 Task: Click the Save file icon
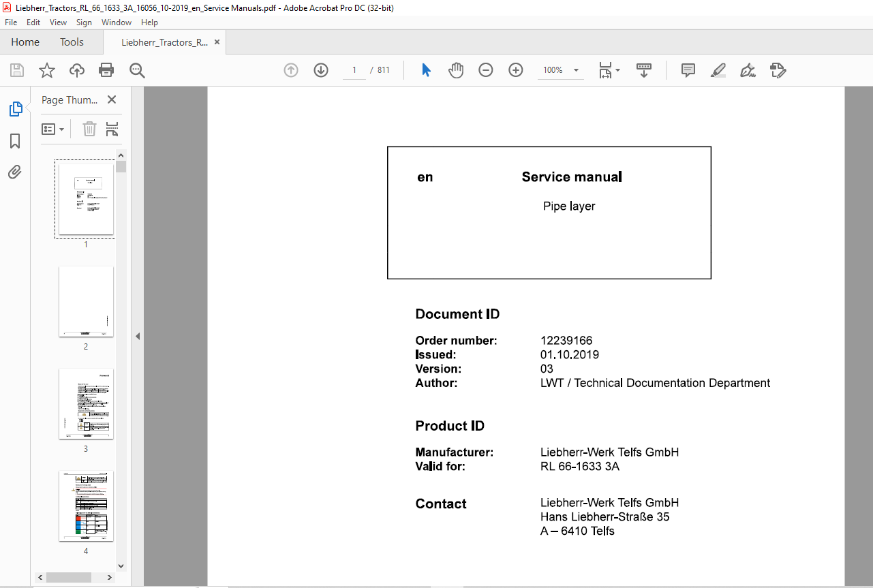coord(17,70)
